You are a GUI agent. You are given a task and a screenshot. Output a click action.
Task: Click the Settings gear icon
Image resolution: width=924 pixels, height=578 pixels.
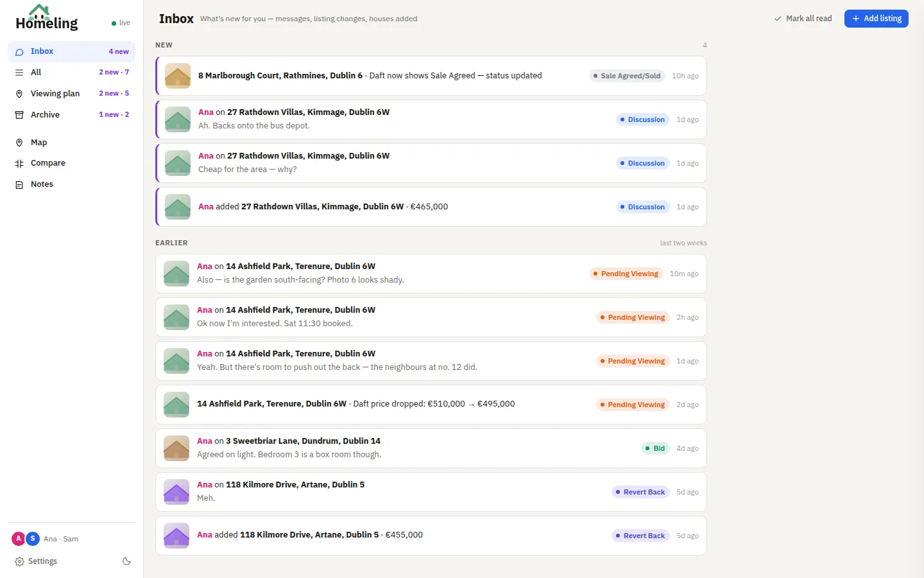pos(19,561)
